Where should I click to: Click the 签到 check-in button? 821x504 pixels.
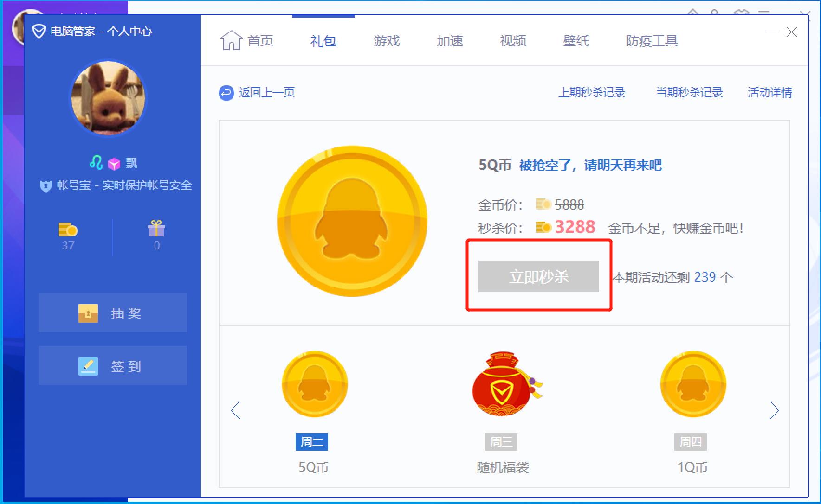pos(113,365)
